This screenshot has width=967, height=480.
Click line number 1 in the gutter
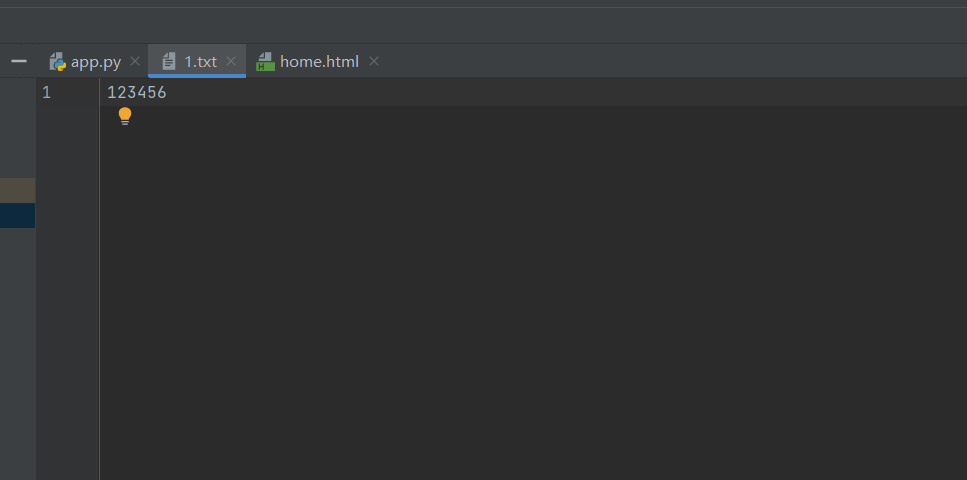coord(46,93)
